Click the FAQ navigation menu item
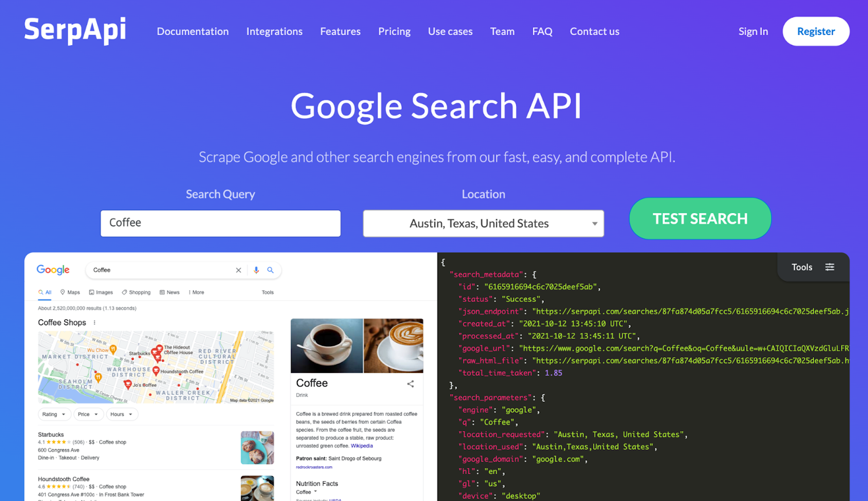Image resolution: width=868 pixels, height=501 pixels. (542, 31)
